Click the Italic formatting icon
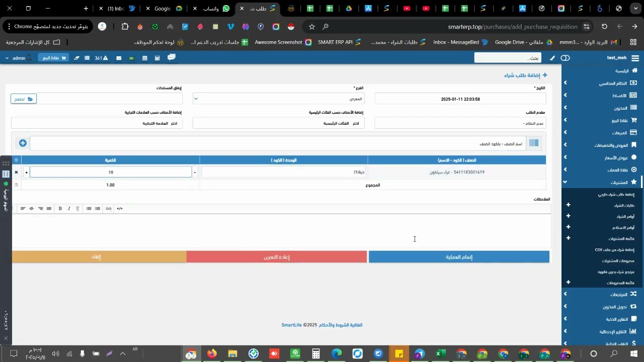This screenshot has width=644, height=362. (x=69, y=209)
